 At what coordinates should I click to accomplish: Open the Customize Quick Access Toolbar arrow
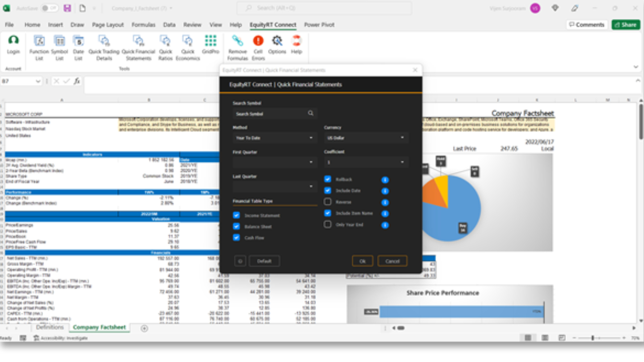click(95, 9)
